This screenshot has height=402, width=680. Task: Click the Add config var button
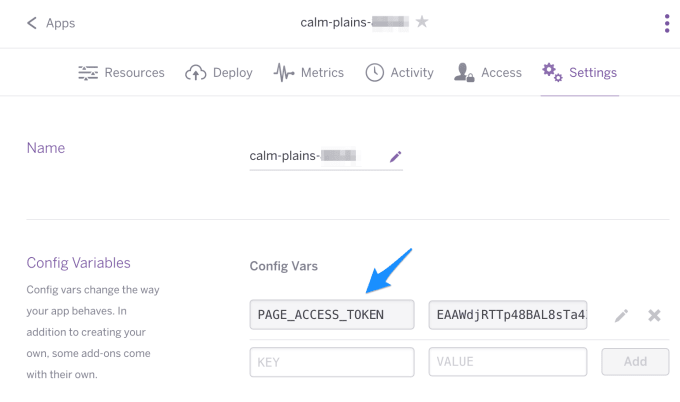coord(635,361)
